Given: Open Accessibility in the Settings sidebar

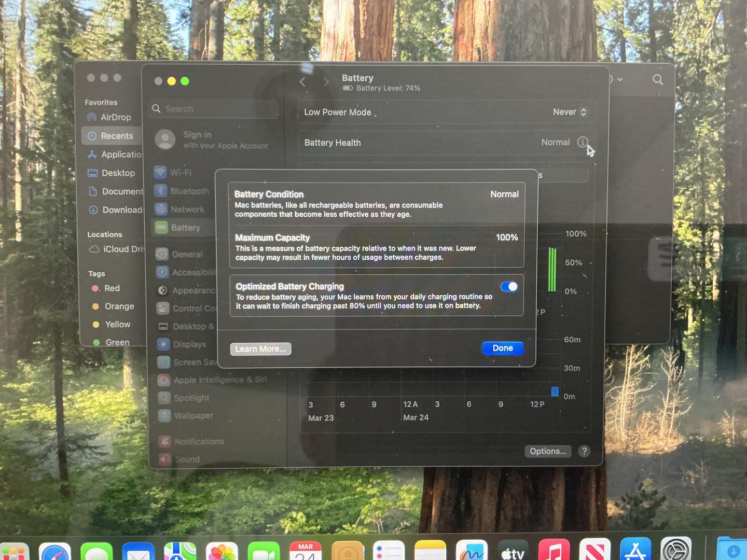Looking at the screenshot, I should [x=185, y=272].
